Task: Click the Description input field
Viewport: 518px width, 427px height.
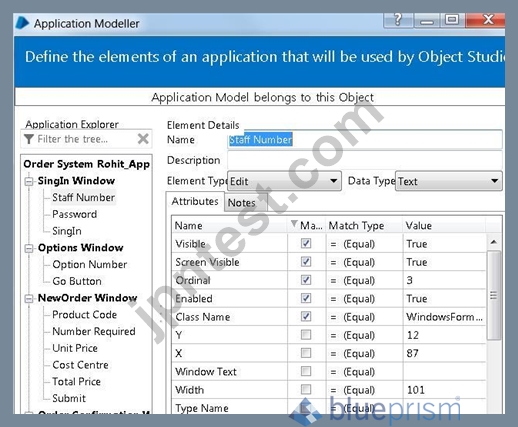Action: 365,160
